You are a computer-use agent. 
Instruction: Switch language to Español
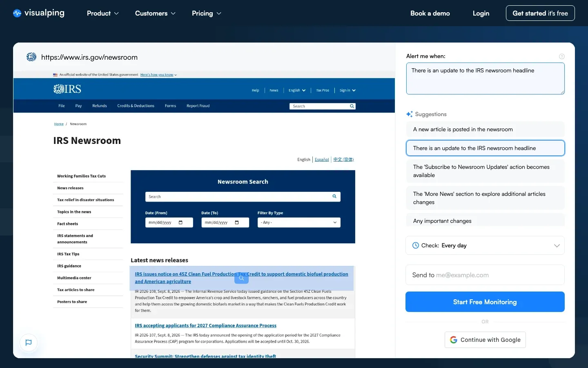(322, 159)
